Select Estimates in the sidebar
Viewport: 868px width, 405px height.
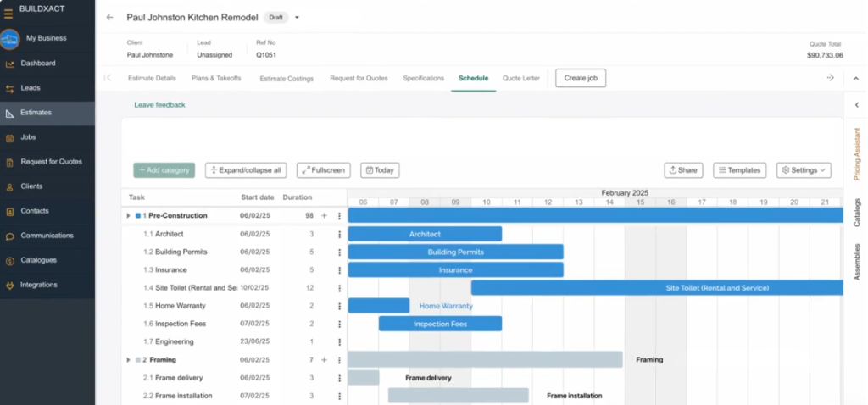(x=47, y=113)
